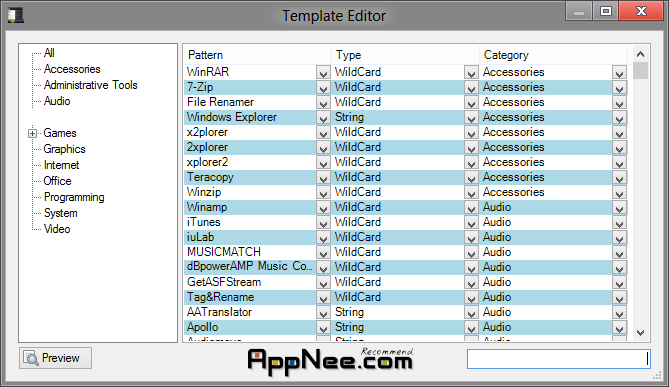The height and width of the screenshot is (387, 669).
Task: Close the Template Editor window
Action: (x=641, y=11)
